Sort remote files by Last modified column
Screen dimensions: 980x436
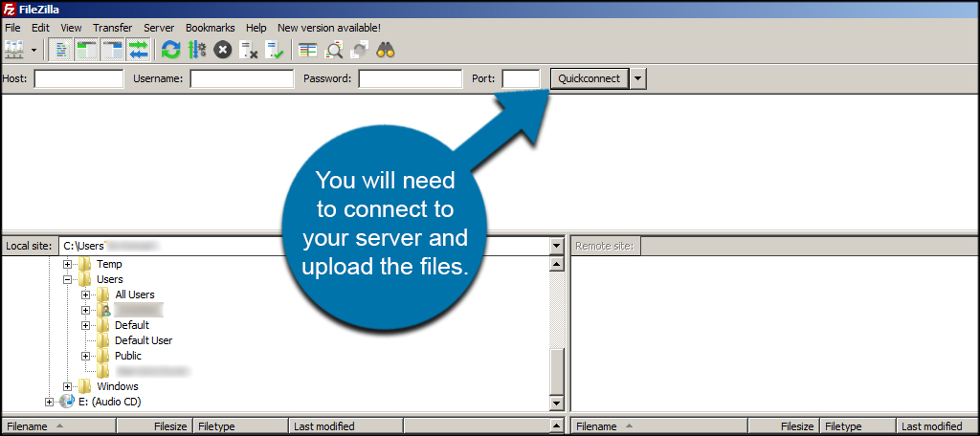[x=937, y=426]
